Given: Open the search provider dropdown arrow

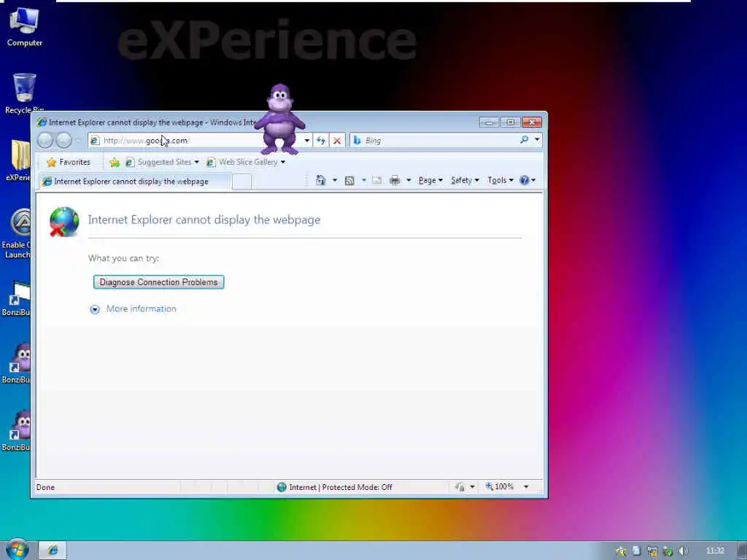Looking at the screenshot, I should point(537,139).
